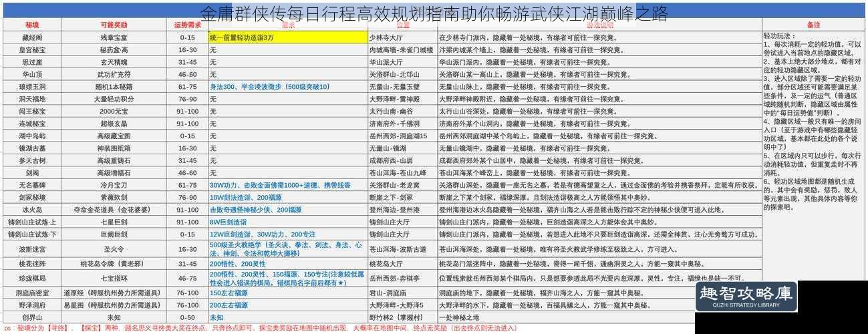Select the 冰火岛 cell
The width and height of the screenshot is (868, 334).
pos(32,209)
